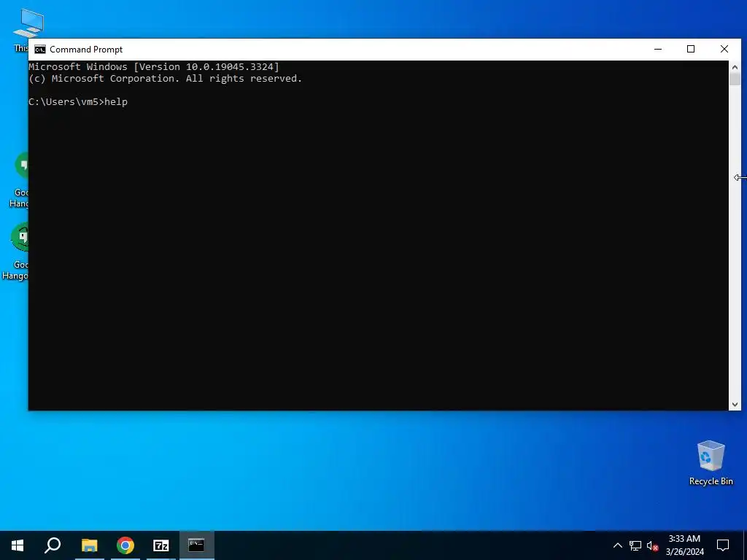Open 7-Zip from the taskbar
747x560 pixels.
pos(161,545)
